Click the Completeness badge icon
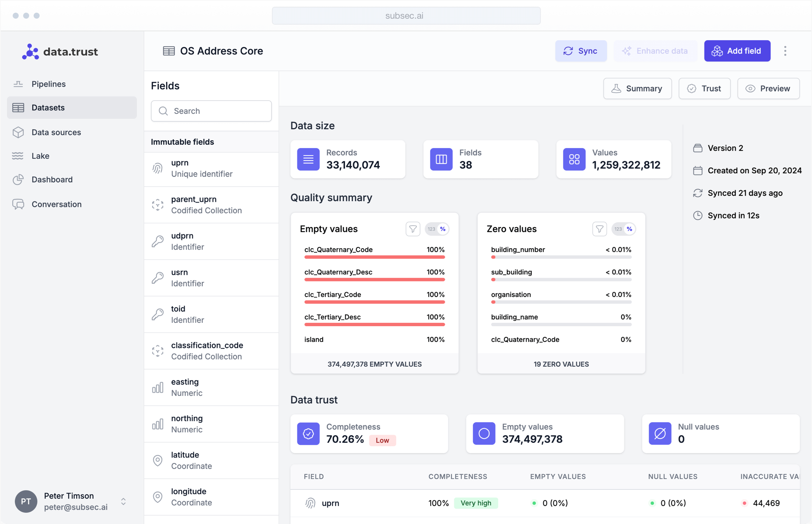The image size is (812, 524). [308, 433]
